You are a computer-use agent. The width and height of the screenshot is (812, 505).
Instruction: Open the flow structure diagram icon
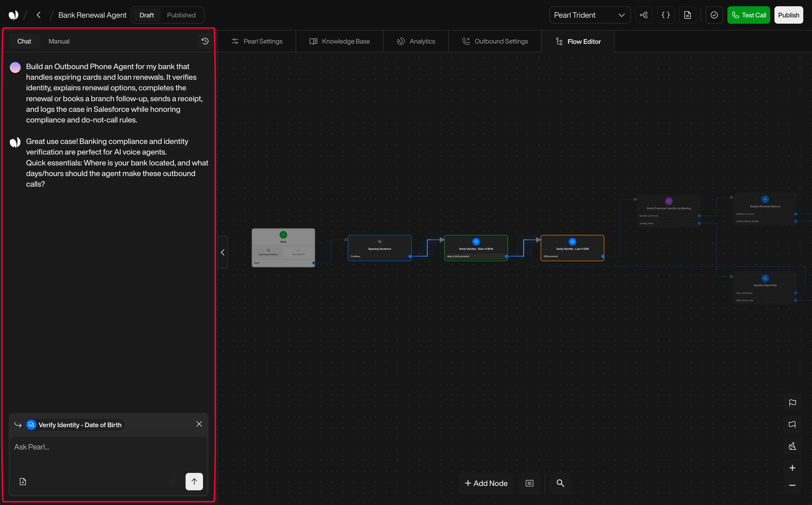(x=644, y=15)
